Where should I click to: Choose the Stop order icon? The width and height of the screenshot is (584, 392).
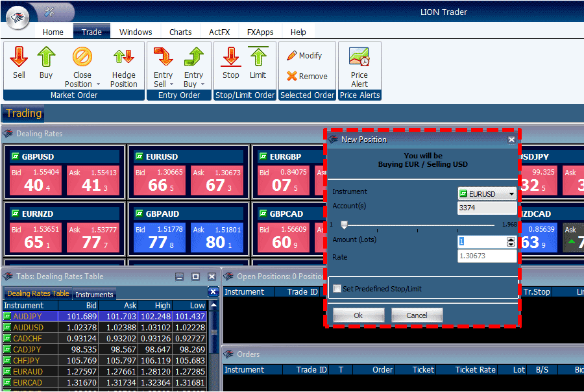point(231,57)
